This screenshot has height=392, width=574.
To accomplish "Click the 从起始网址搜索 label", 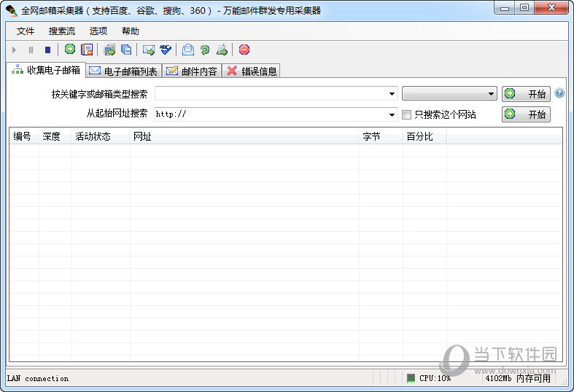I will point(117,114).
